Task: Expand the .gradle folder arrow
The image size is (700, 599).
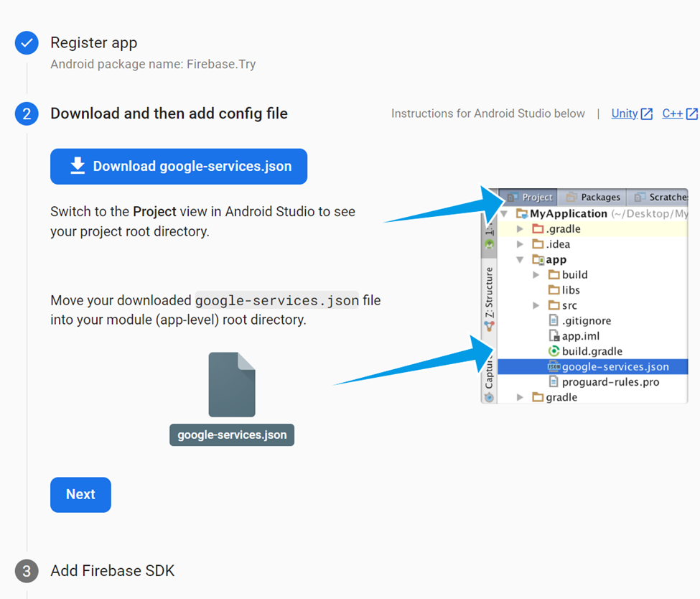Action: tap(520, 228)
